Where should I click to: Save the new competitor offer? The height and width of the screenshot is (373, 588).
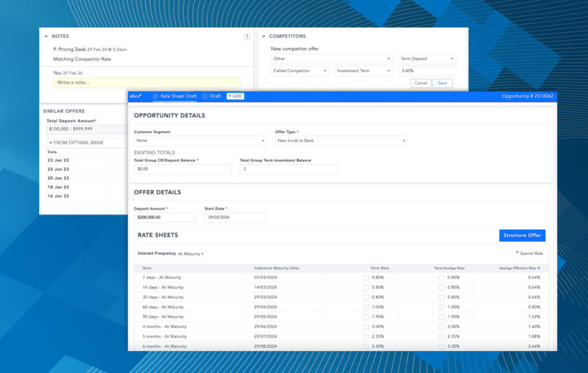(x=442, y=83)
